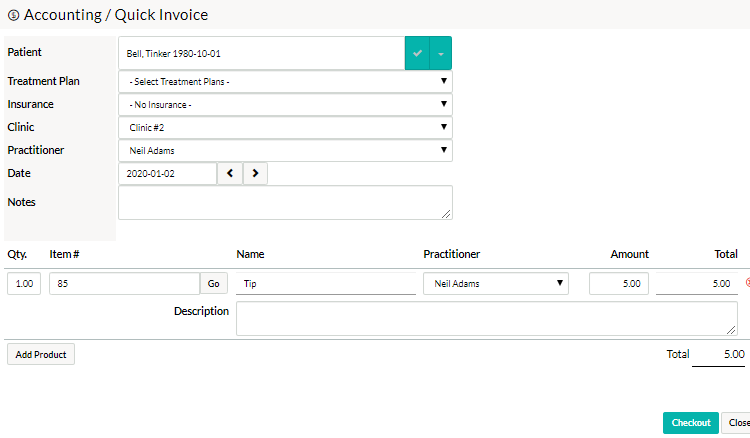Click the Item # field containing 85
This screenshot has width=750, height=438.
[124, 284]
